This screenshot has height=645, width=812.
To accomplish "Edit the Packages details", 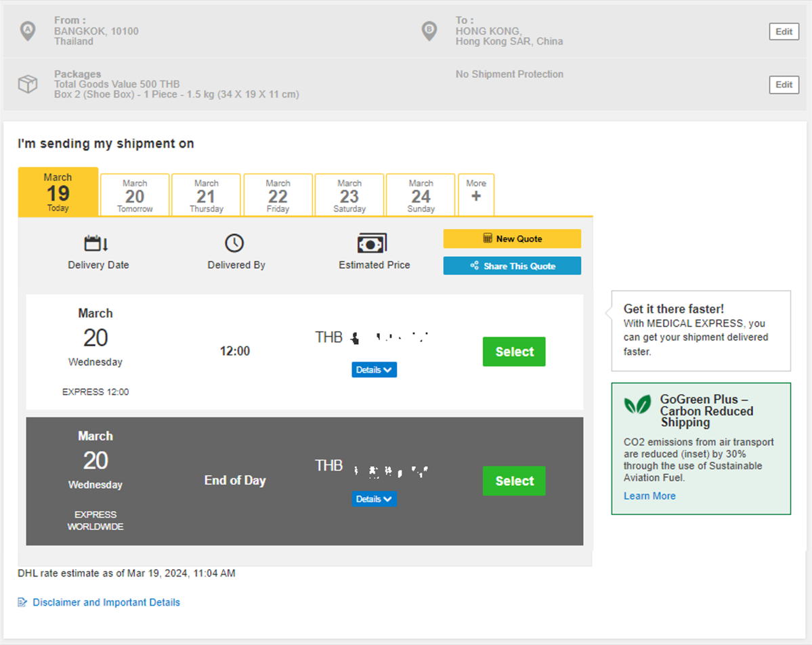I will tap(784, 85).
